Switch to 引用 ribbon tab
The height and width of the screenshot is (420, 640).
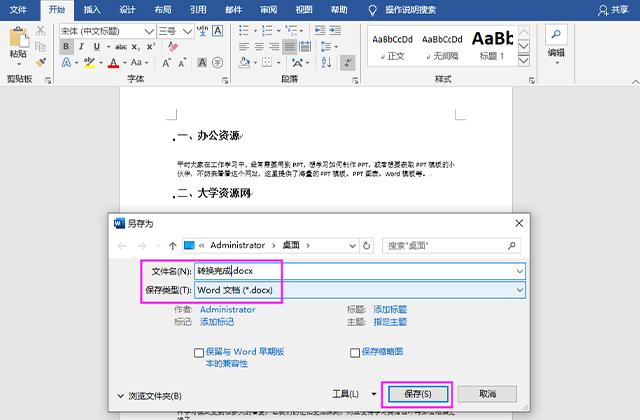pos(198,10)
